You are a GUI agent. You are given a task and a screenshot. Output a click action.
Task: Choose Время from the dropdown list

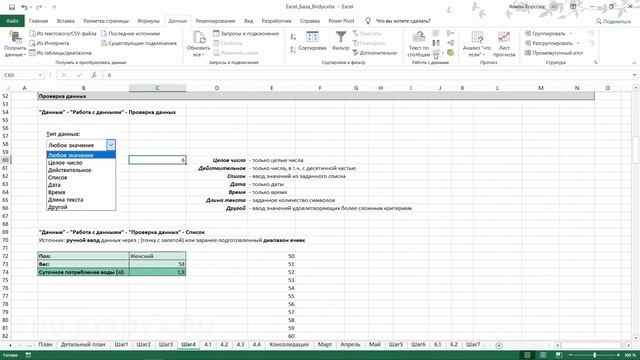(x=81, y=192)
